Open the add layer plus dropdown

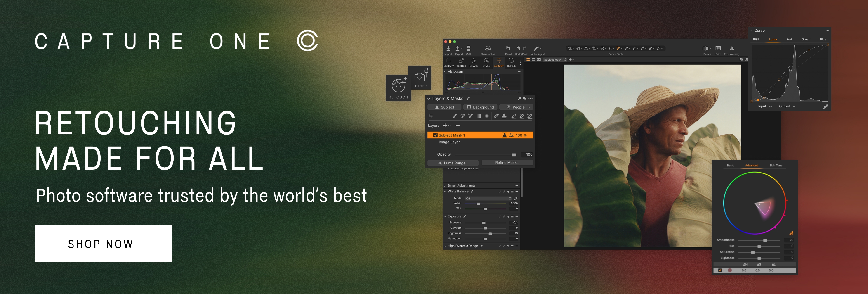(x=446, y=126)
